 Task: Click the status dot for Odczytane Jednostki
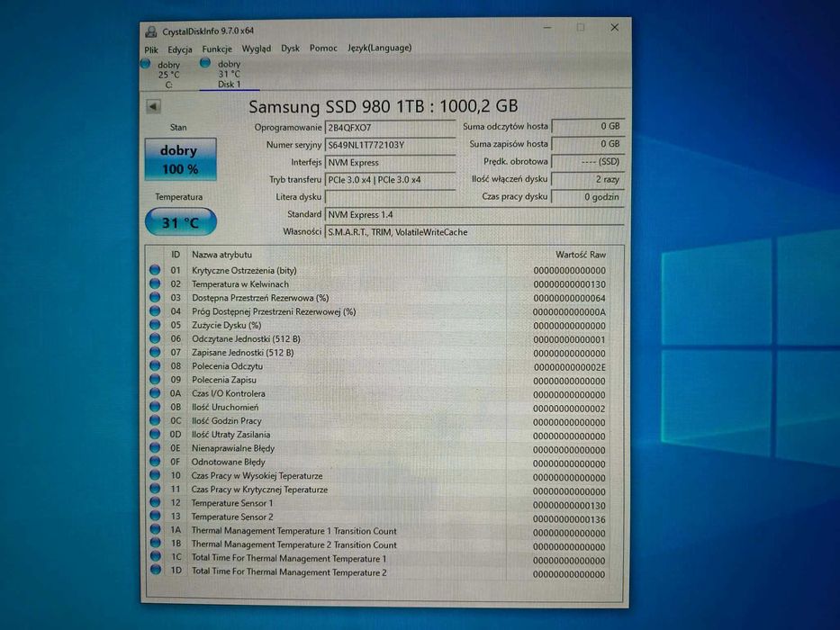click(155, 338)
